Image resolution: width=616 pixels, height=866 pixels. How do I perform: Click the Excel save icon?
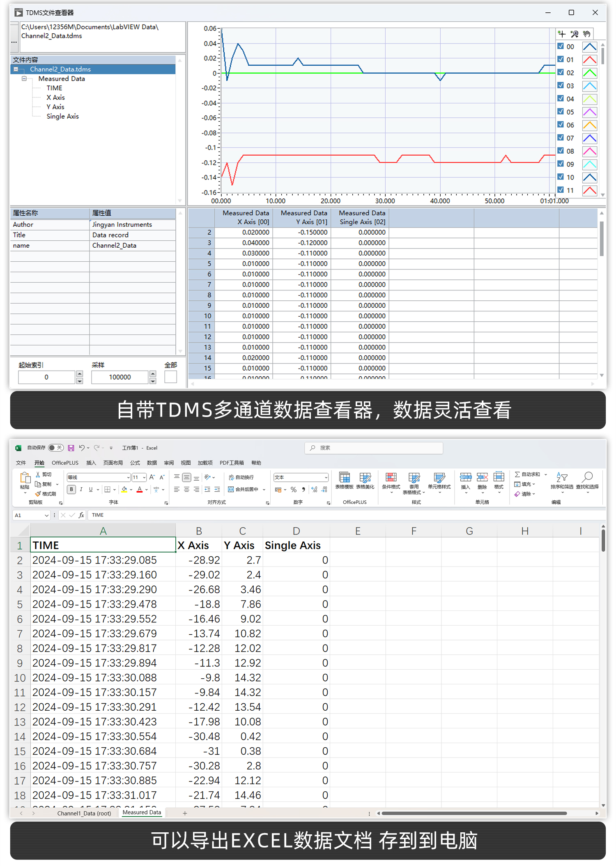[x=71, y=448]
